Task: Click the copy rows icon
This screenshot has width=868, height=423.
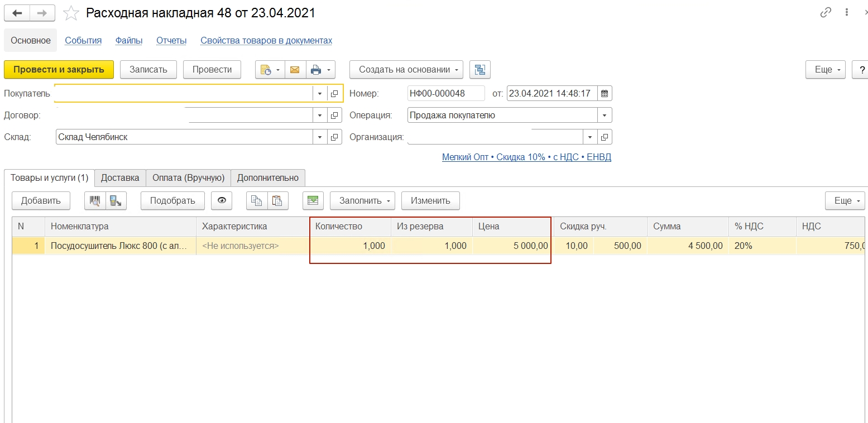Action: [257, 201]
